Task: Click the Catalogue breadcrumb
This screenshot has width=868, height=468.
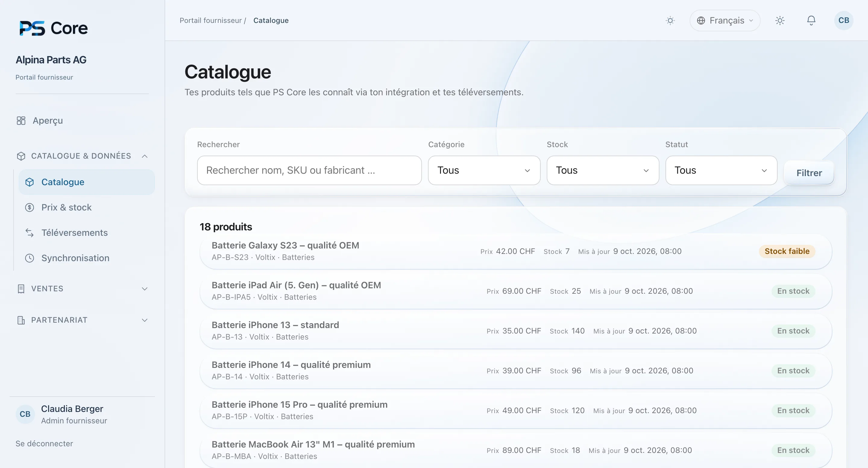Action: [271, 21]
